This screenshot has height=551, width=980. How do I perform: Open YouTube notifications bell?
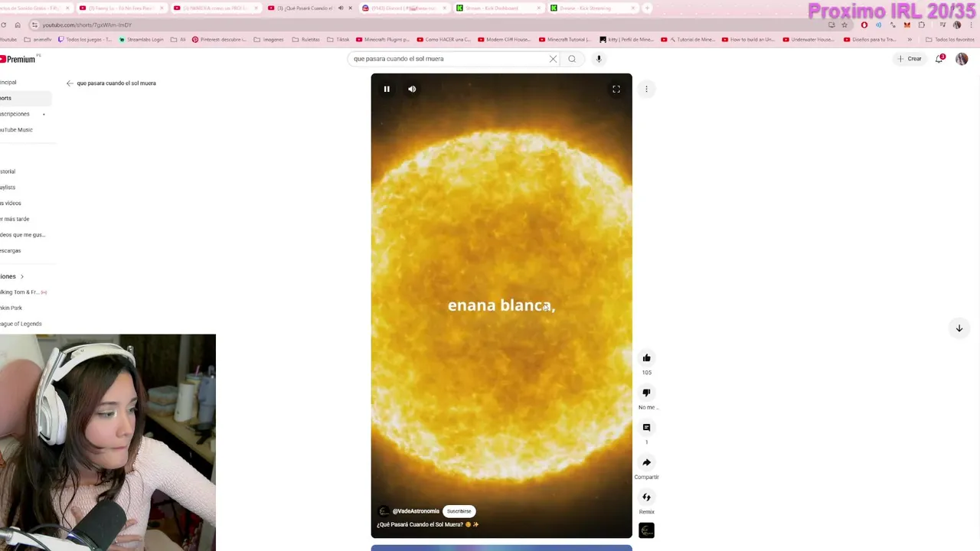point(939,59)
